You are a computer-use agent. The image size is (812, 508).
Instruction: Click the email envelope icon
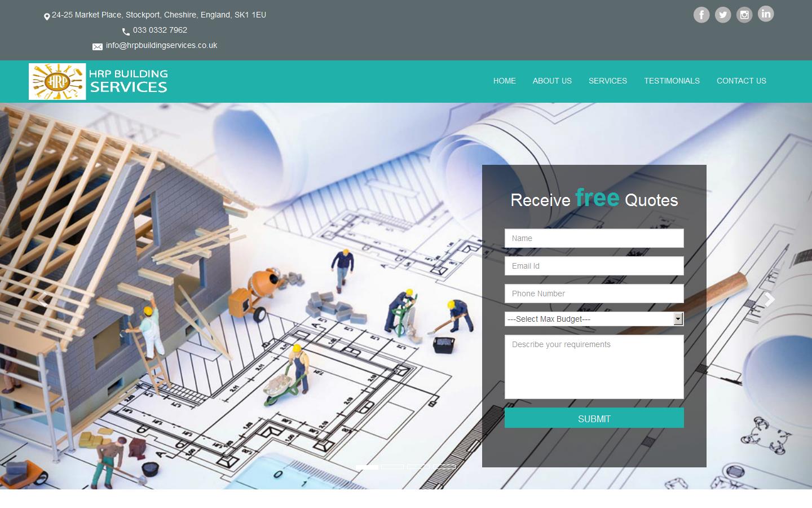tap(98, 46)
